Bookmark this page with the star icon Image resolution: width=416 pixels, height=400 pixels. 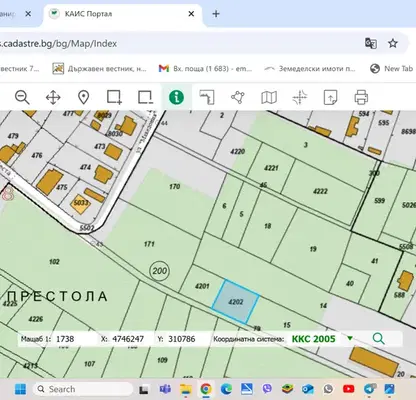click(393, 43)
